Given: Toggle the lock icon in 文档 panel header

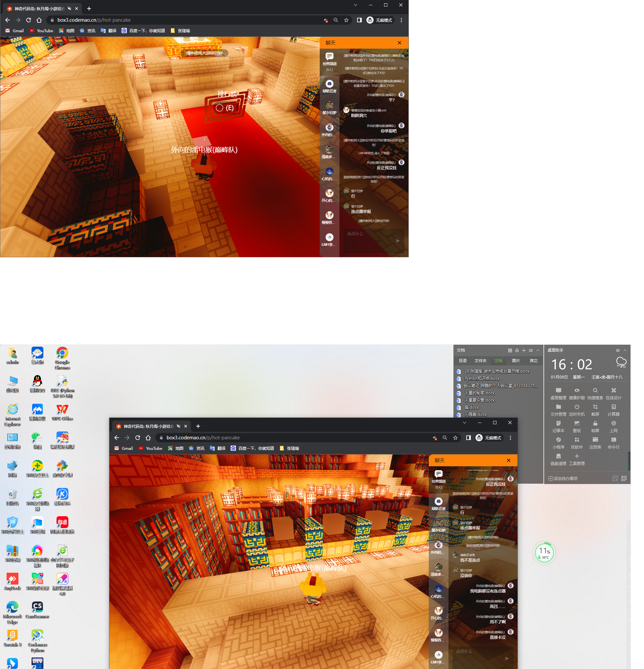Looking at the screenshot, I should tap(517, 350).
